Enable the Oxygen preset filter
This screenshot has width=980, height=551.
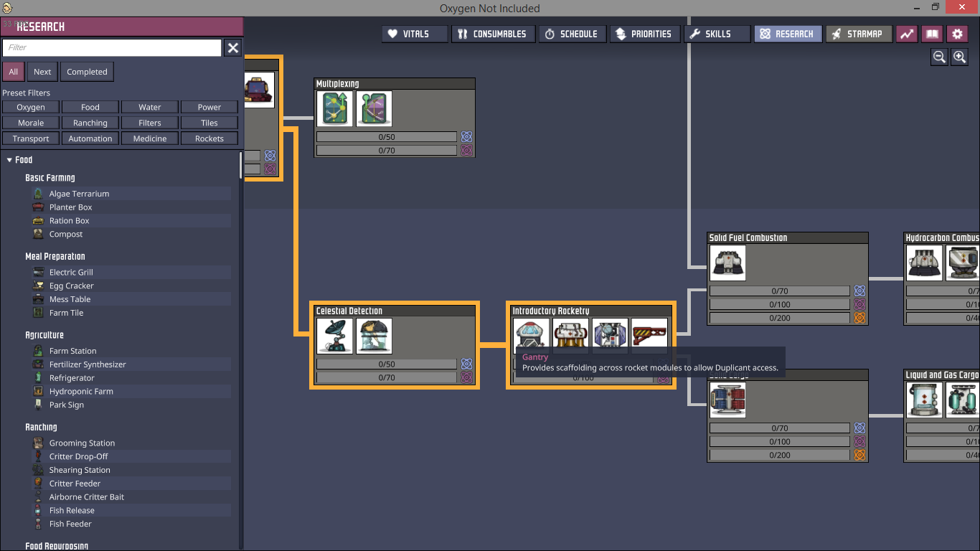[31, 107]
